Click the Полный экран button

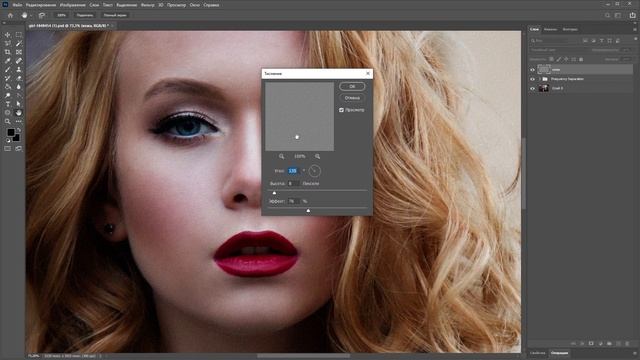click(115, 15)
